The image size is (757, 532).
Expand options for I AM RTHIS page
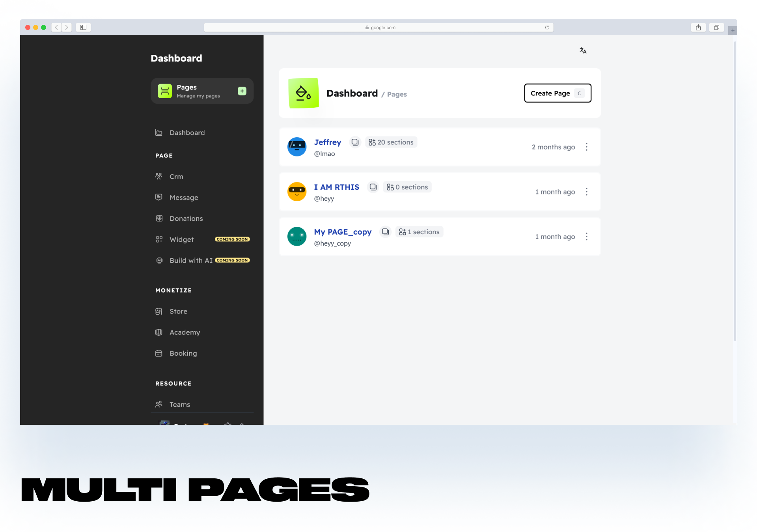click(x=587, y=192)
